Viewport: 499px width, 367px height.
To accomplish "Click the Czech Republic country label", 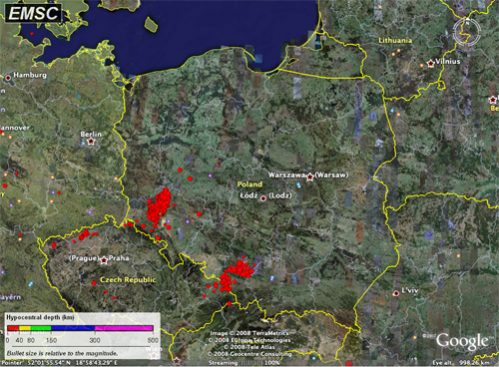I will [x=128, y=280].
